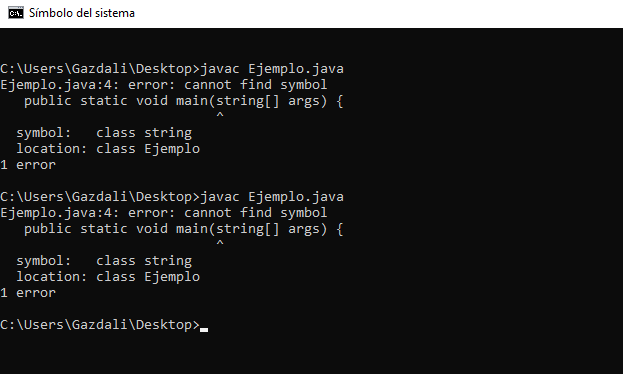Screen dimensions: 623x374
Task: Click the first "location: class Ejemplo" line
Action: (108, 149)
